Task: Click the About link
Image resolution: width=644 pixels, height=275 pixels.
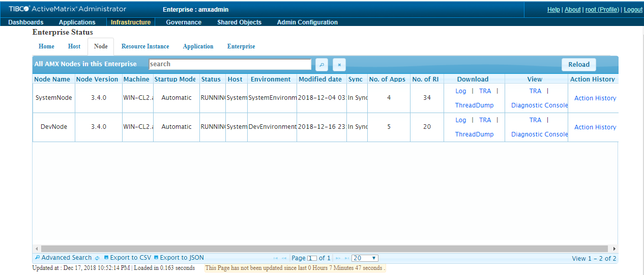Action: pyautogui.click(x=573, y=10)
